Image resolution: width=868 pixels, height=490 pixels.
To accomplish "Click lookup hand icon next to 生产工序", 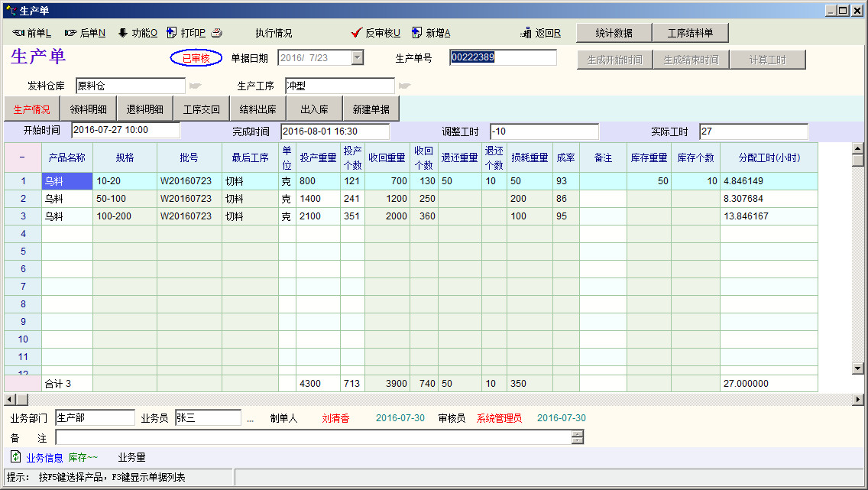I will tap(404, 86).
